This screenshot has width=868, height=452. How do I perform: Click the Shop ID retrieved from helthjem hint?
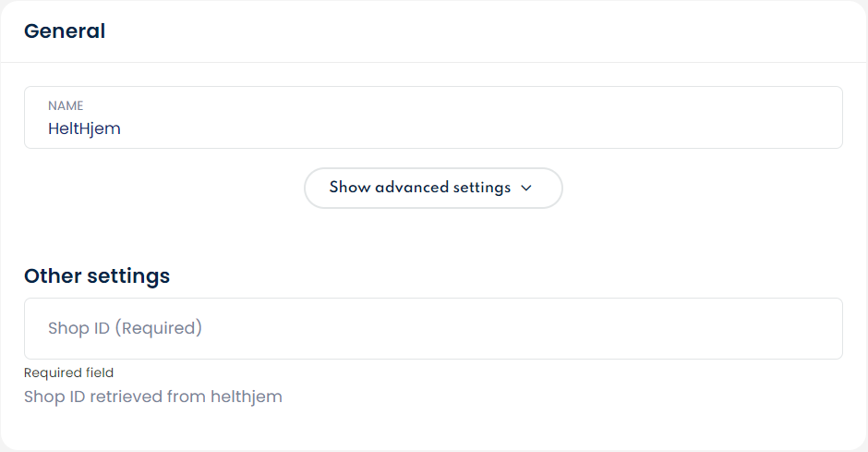pos(152,397)
